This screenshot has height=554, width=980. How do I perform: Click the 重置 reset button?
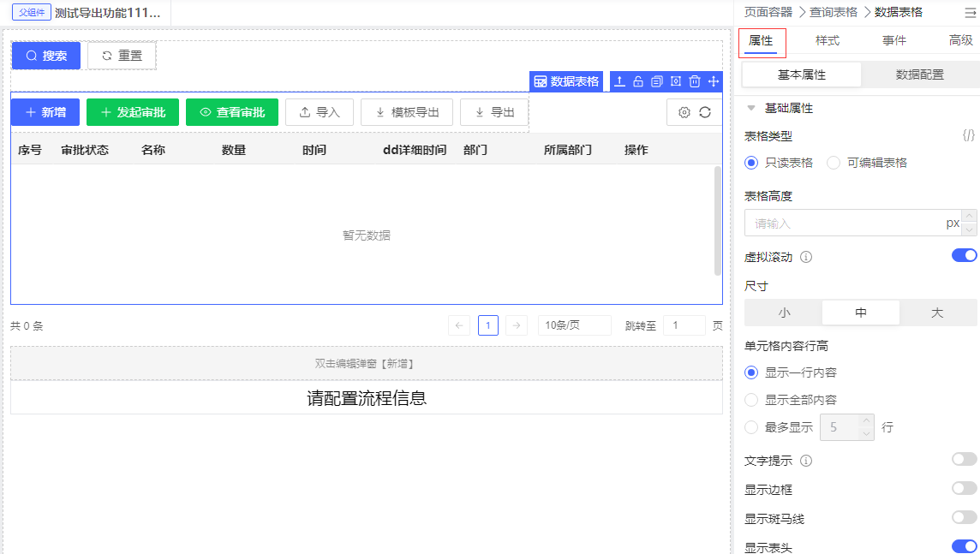[122, 56]
